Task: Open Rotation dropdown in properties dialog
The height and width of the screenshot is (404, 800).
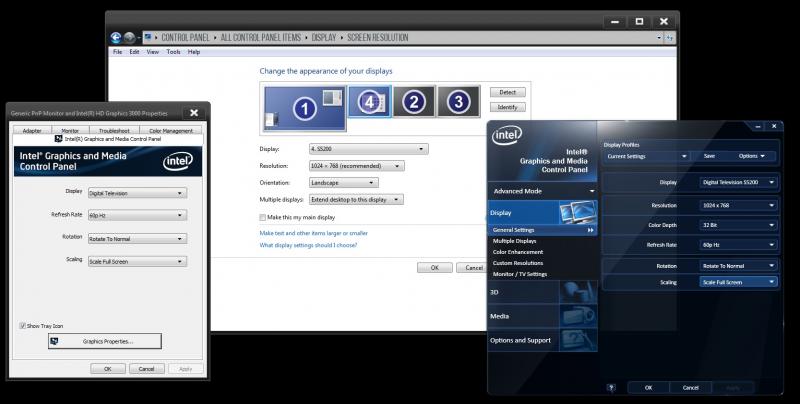Action: click(x=137, y=239)
